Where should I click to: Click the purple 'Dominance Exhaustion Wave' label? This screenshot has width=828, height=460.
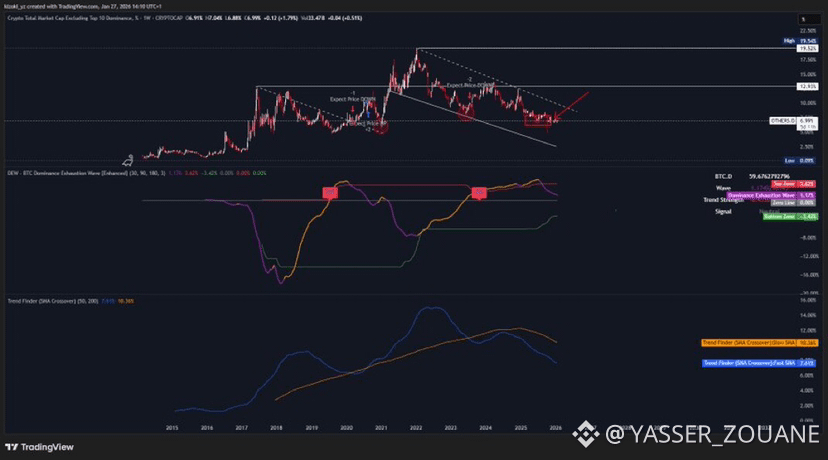coord(771,195)
